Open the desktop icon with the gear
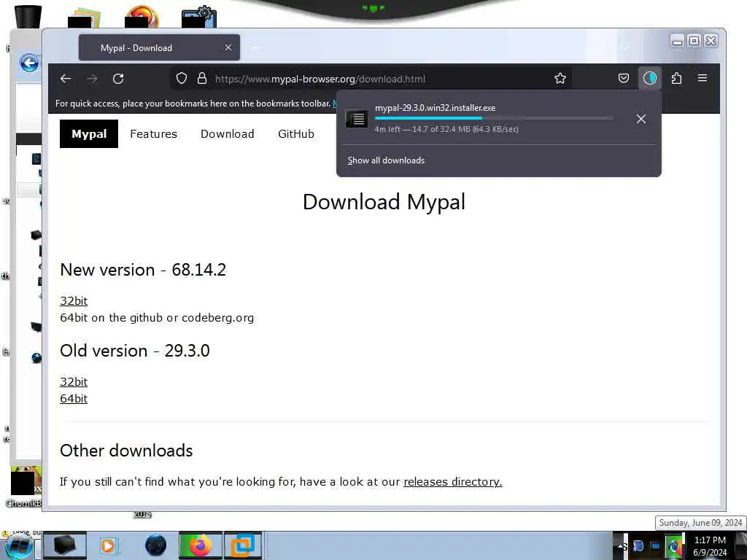 pos(199,16)
